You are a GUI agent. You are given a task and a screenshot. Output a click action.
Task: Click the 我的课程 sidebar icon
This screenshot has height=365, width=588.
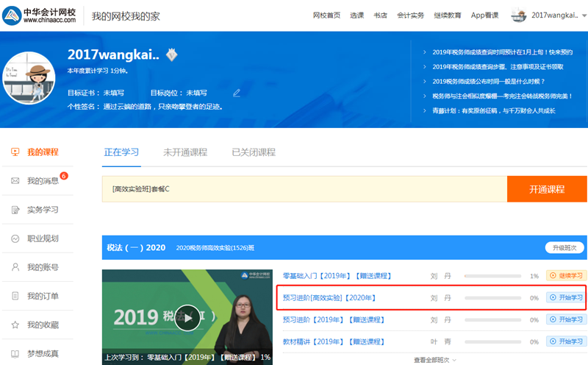coord(15,152)
